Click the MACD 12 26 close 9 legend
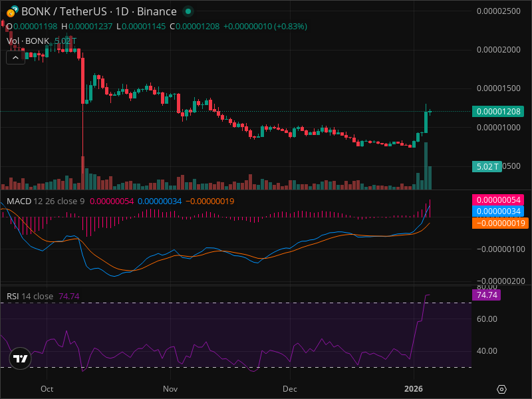Screen dimensions: 532x399 tap(45, 201)
